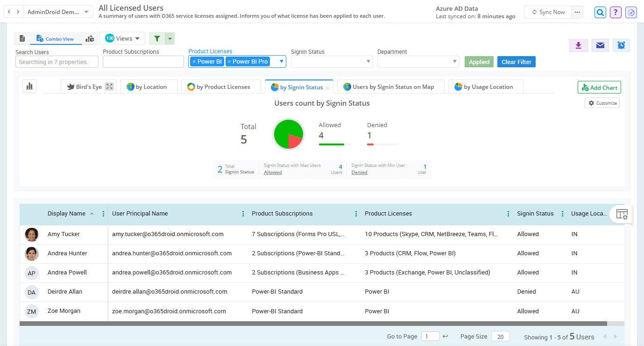Switch to the by Location chart tab
Image resolution: width=644 pixels, height=346 pixels.
pos(149,86)
